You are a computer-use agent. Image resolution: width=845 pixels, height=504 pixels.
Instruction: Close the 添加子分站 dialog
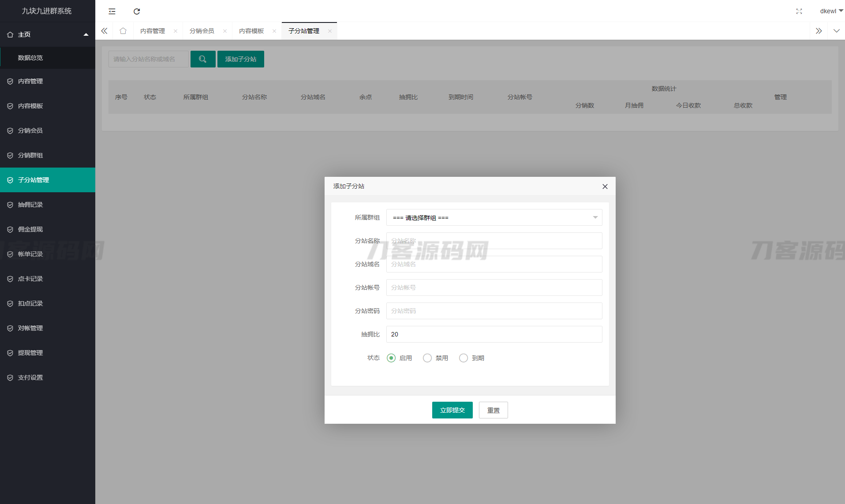[605, 187]
